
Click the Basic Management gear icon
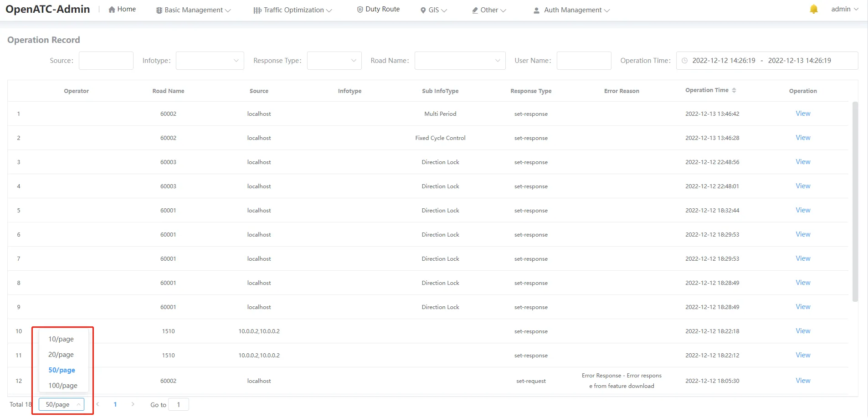click(x=159, y=10)
